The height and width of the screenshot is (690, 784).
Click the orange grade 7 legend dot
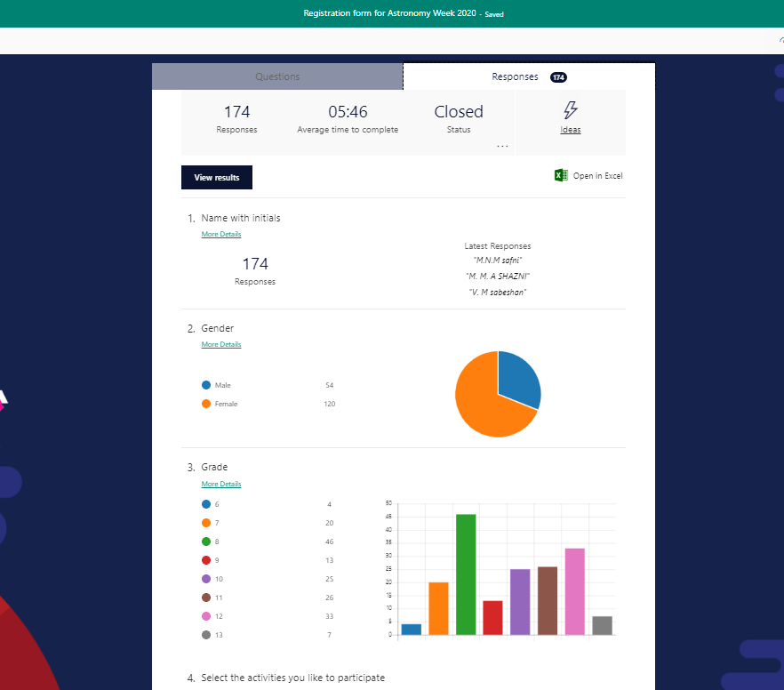[x=206, y=523]
